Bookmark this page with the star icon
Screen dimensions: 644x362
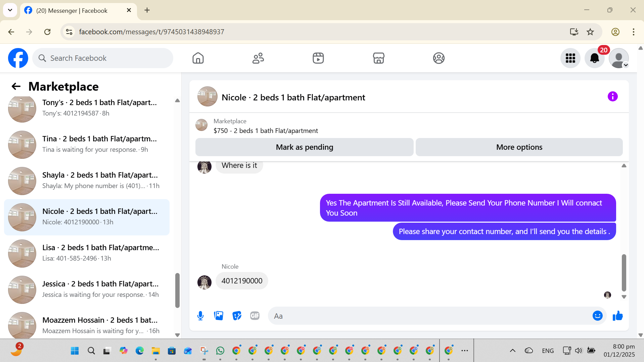590,32
